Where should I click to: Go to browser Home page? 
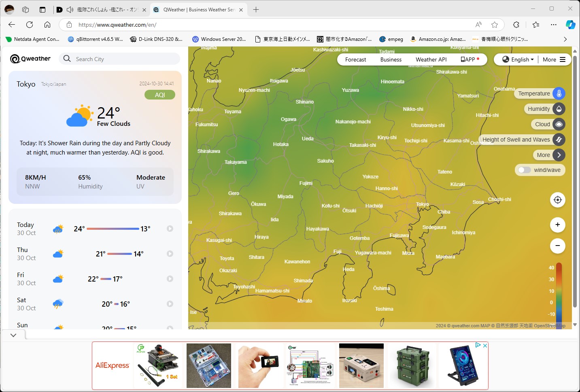[47, 25]
